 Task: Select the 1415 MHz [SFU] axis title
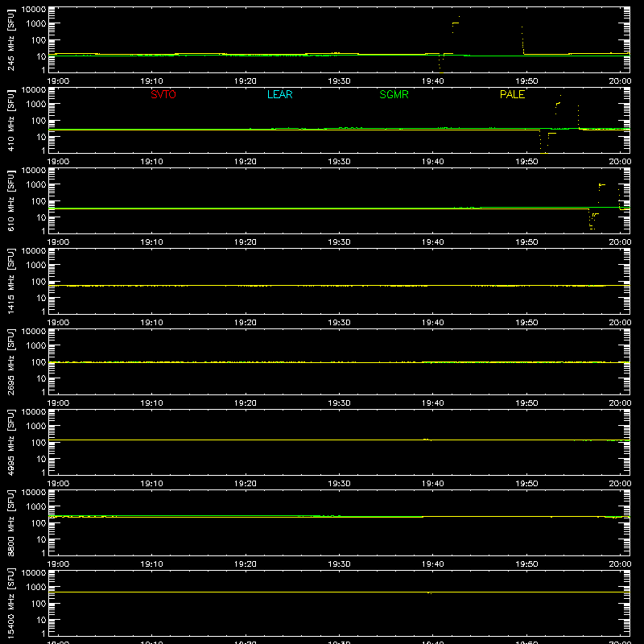[10, 282]
